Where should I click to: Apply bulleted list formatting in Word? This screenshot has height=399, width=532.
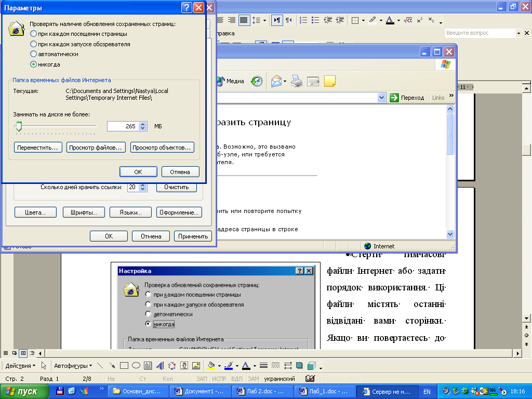click(315, 20)
